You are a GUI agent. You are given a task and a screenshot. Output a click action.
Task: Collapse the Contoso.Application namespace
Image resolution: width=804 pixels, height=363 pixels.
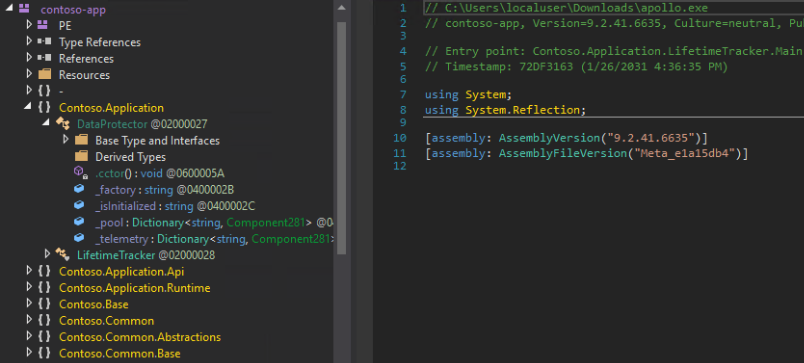pyautogui.click(x=28, y=107)
